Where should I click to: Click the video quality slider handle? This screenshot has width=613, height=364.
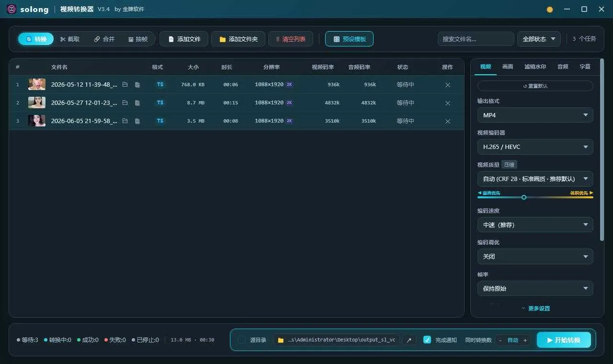click(524, 197)
